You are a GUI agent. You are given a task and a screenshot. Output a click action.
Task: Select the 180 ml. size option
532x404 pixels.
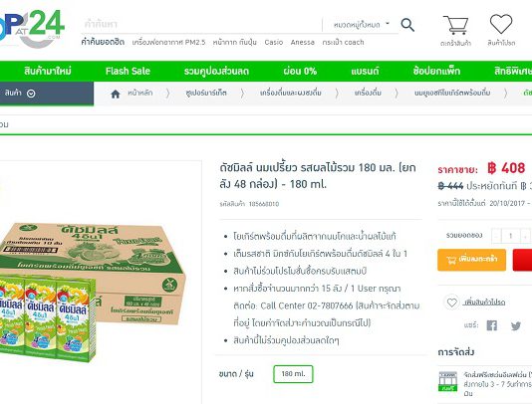click(x=293, y=374)
